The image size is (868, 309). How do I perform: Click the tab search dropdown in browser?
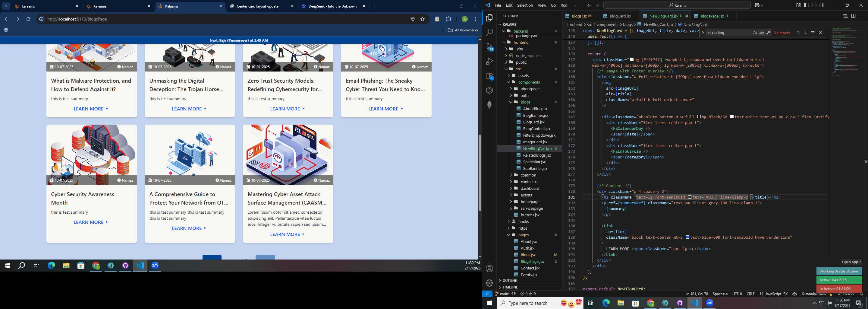click(6, 6)
